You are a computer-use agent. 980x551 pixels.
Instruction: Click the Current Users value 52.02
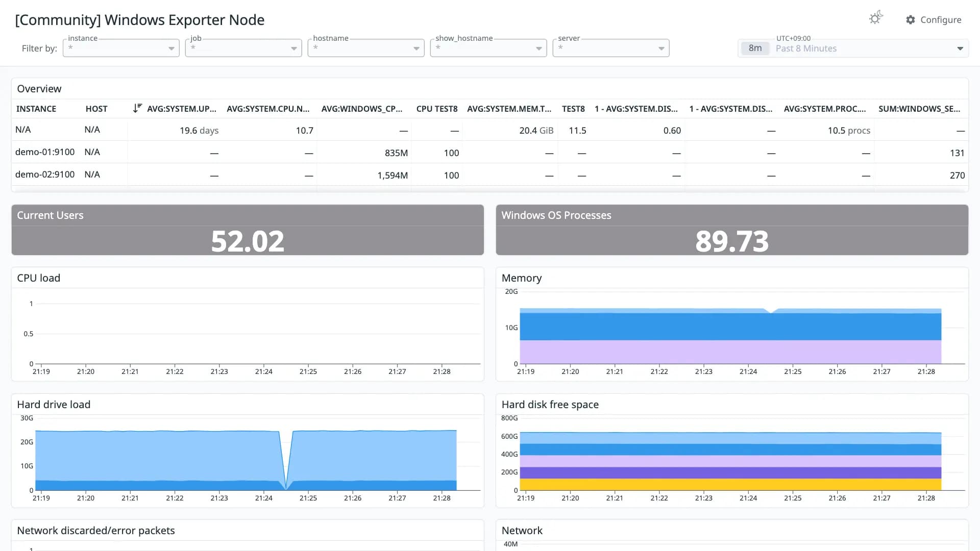point(248,241)
